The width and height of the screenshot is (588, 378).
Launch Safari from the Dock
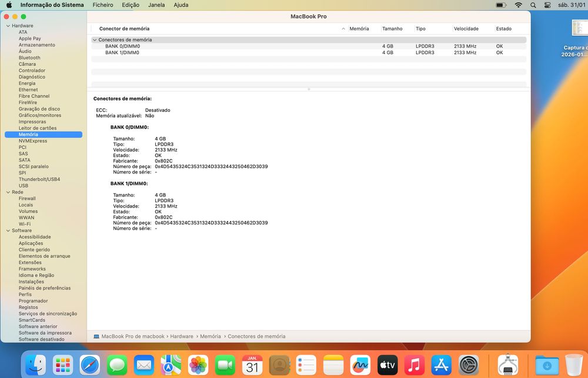pos(89,364)
